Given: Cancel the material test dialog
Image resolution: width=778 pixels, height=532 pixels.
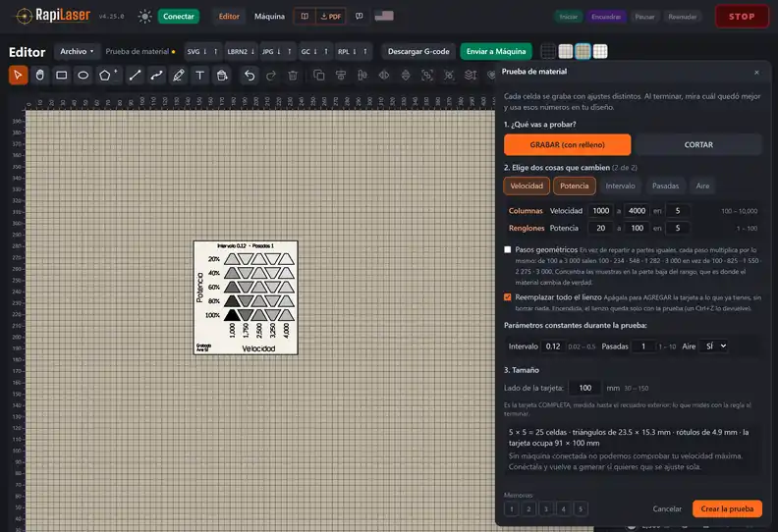Looking at the screenshot, I should coord(667,508).
